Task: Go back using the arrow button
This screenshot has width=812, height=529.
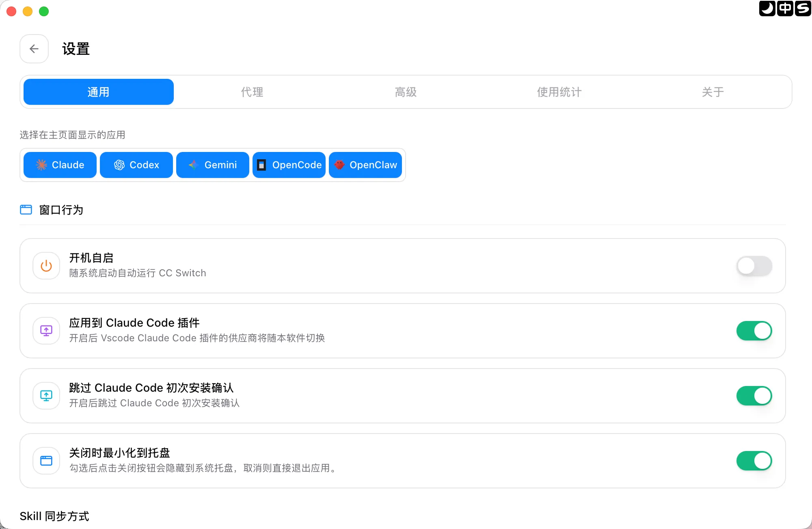Action: coord(34,49)
